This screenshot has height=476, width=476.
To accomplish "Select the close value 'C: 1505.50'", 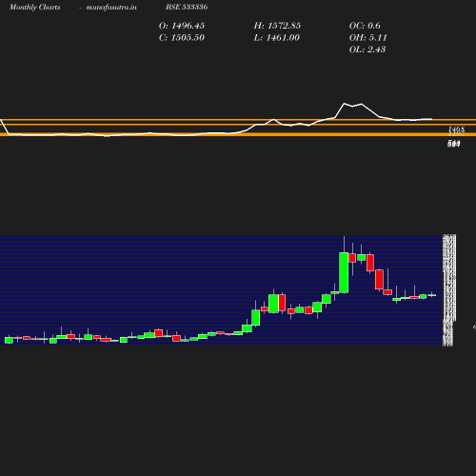I will [x=182, y=38].
